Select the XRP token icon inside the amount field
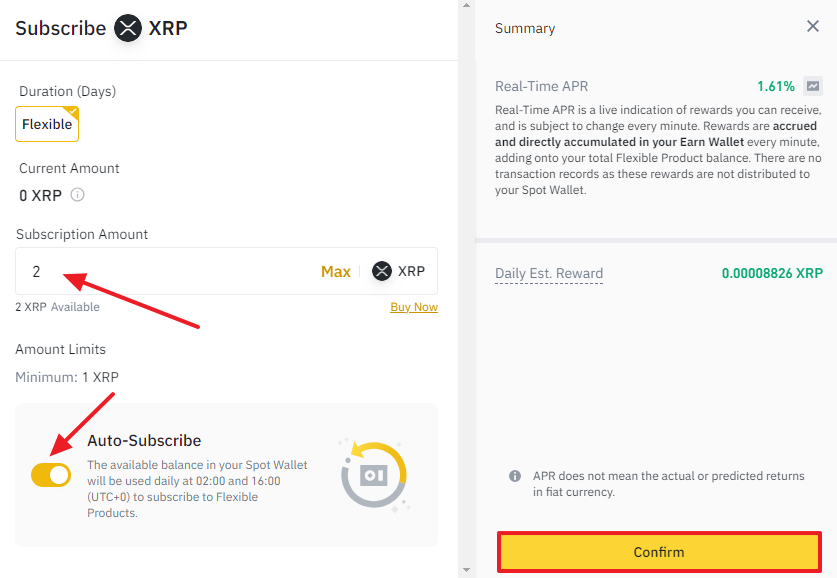 tap(380, 271)
